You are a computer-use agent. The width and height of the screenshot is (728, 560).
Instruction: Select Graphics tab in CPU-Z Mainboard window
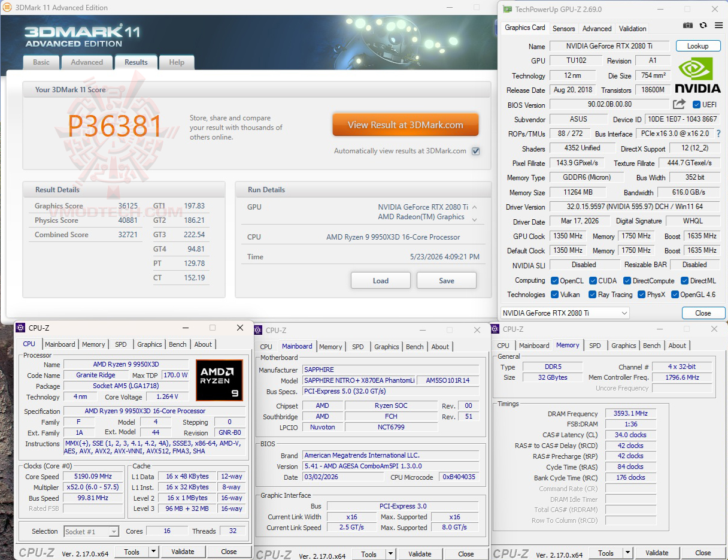387,347
